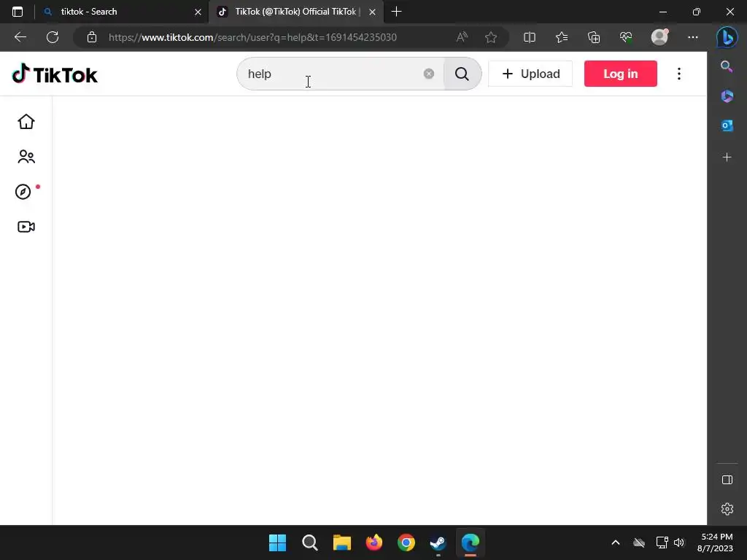The height and width of the screenshot is (560, 747).
Task: Open the Collections icon
Action: point(594,37)
